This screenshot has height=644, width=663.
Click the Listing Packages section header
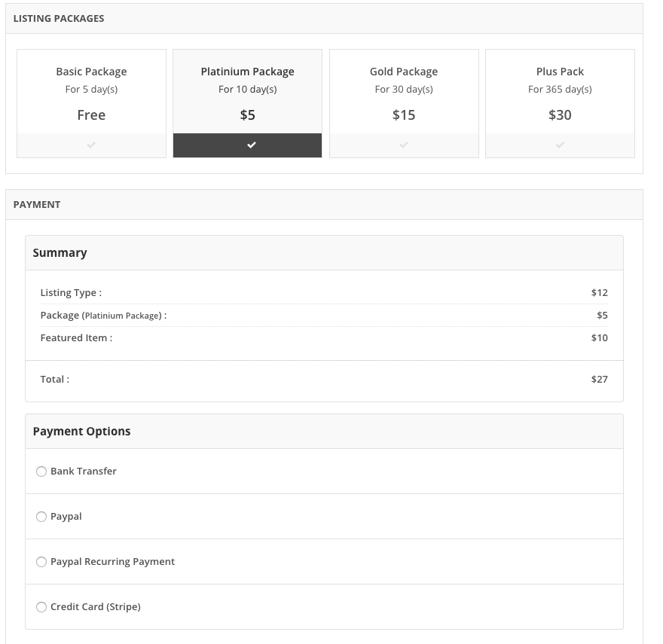point(59,18)
